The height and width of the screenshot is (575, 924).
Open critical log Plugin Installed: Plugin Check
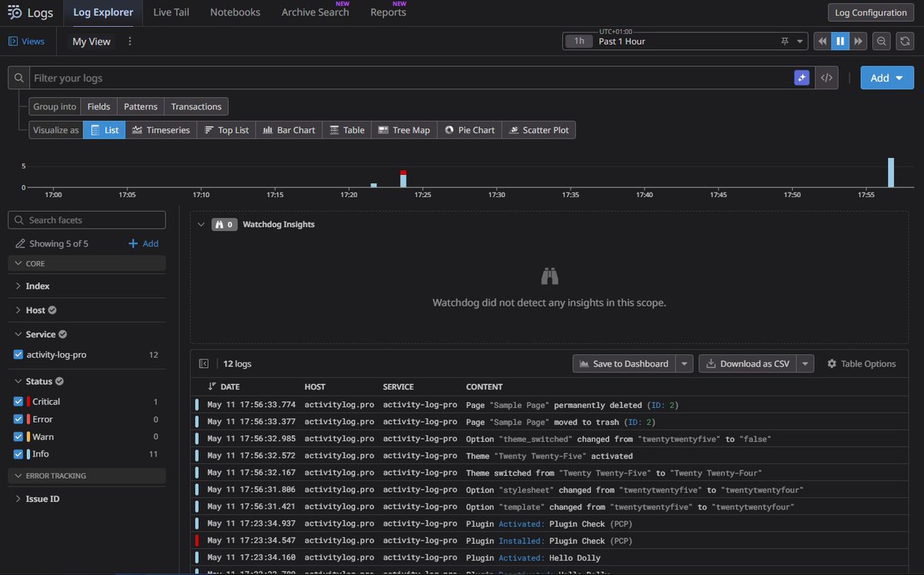(x=551, y=540)
